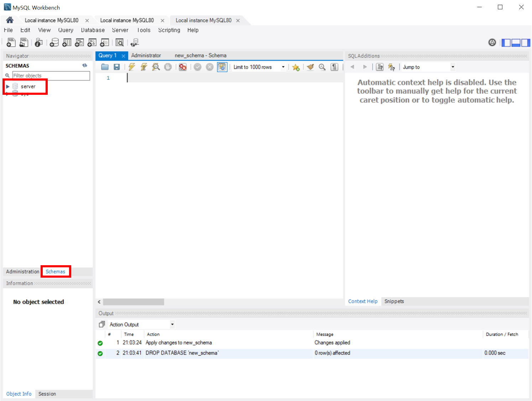
Task: Create a new table in active schema
Action: [67, 43]
